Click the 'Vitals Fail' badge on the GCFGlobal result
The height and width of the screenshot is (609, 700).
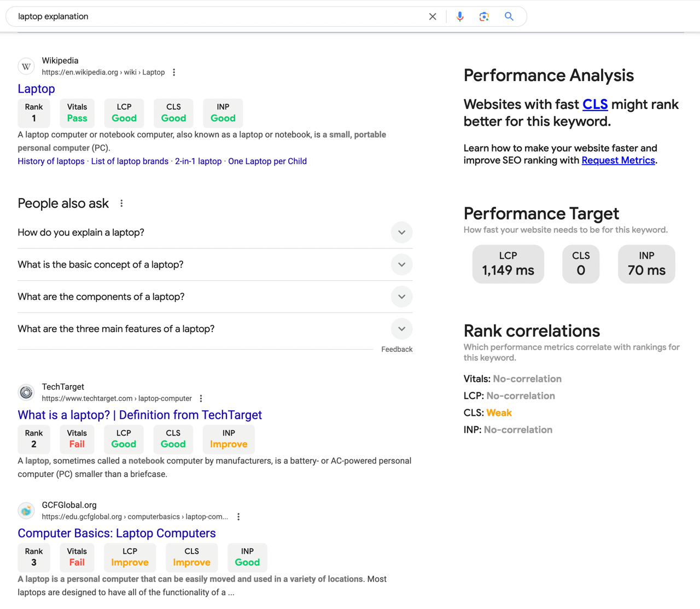(x=77, y=557)
